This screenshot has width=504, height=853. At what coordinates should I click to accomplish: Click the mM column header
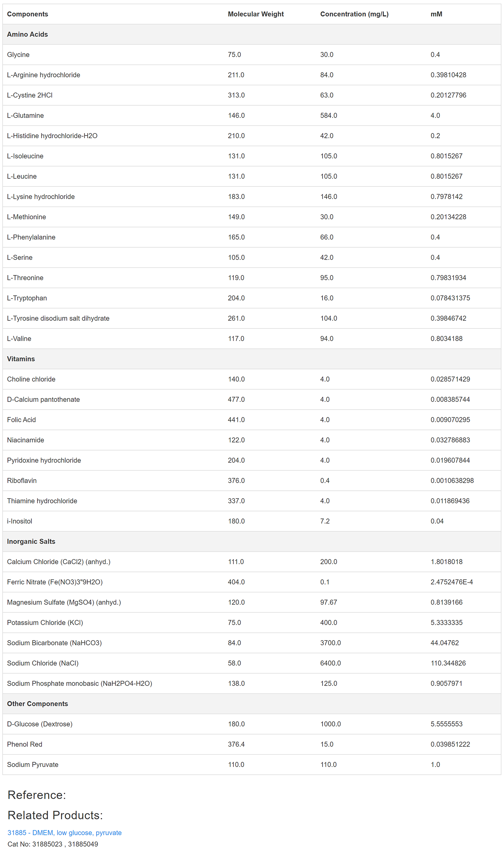click(436, 14)
